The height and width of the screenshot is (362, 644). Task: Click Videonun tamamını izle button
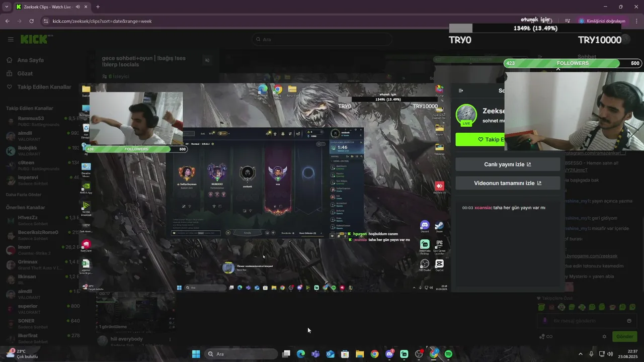tap(508, 183)
